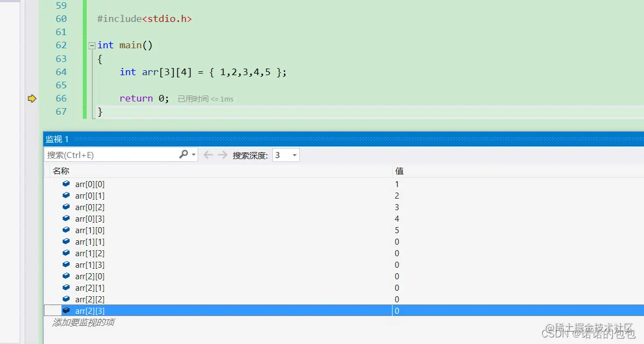This screenshot has height=344, width=644.
Task: Go to next search result arrow
Action: coord(222,155)
